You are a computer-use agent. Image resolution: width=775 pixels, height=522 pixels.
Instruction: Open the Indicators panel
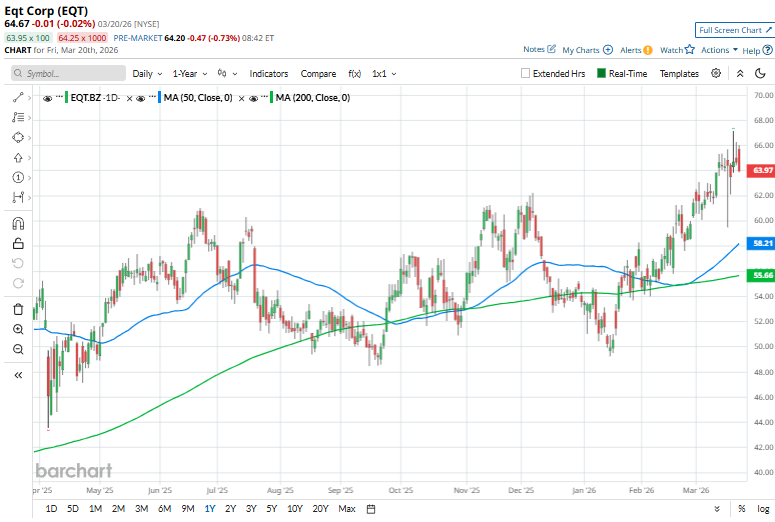(x=268, y=74)
